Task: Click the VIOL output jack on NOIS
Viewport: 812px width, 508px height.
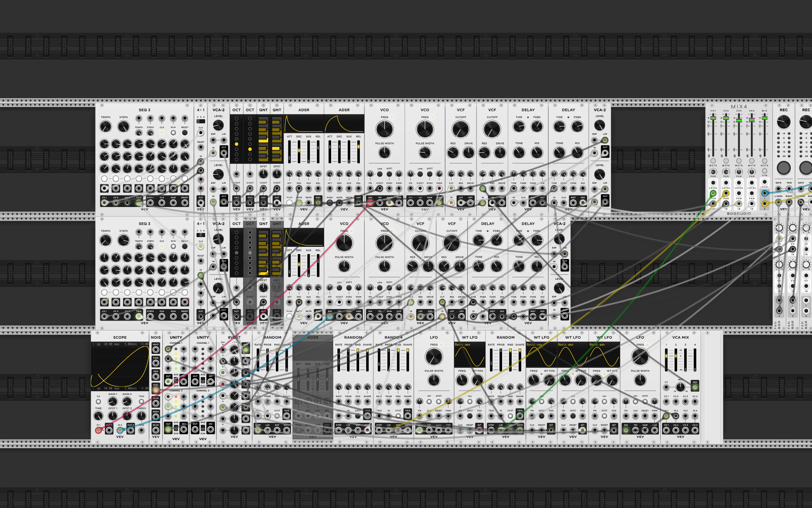Action: pyautogui.click(x=156, y=390)
